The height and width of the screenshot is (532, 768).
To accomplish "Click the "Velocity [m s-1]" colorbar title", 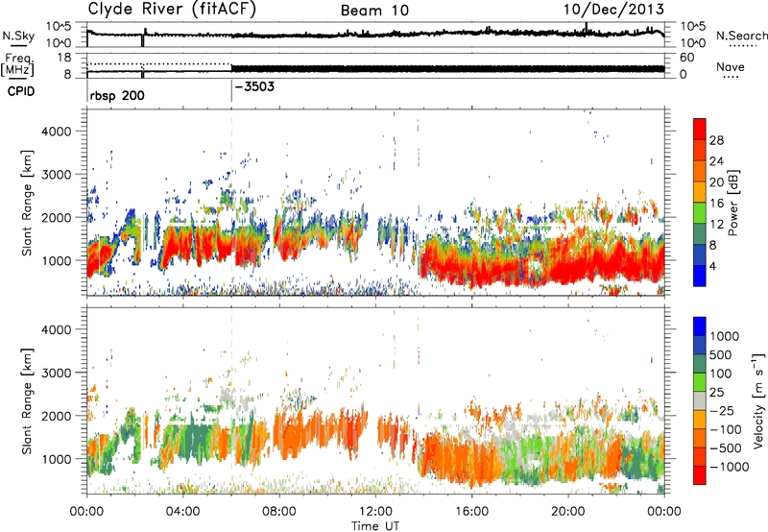I will point(758,400).
